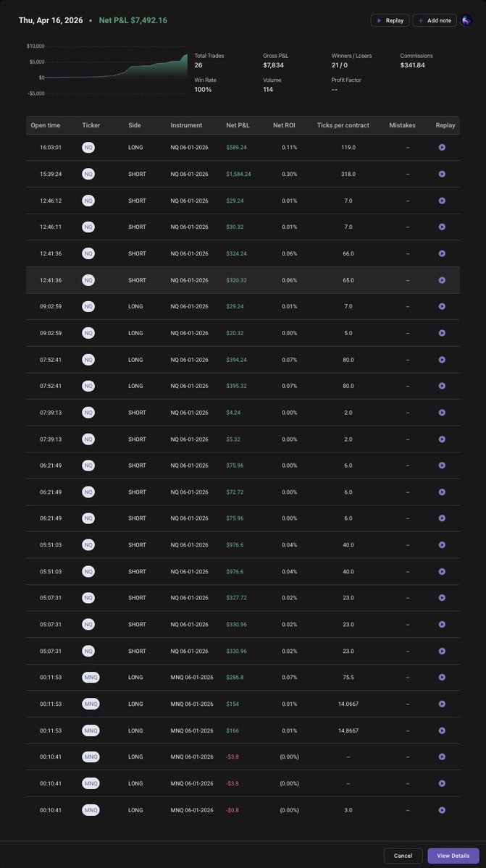This screenshot has height=868, width=486.
Task: Click the NQ ticker badge at 16:03:01
Action: (x=88, y=148)
